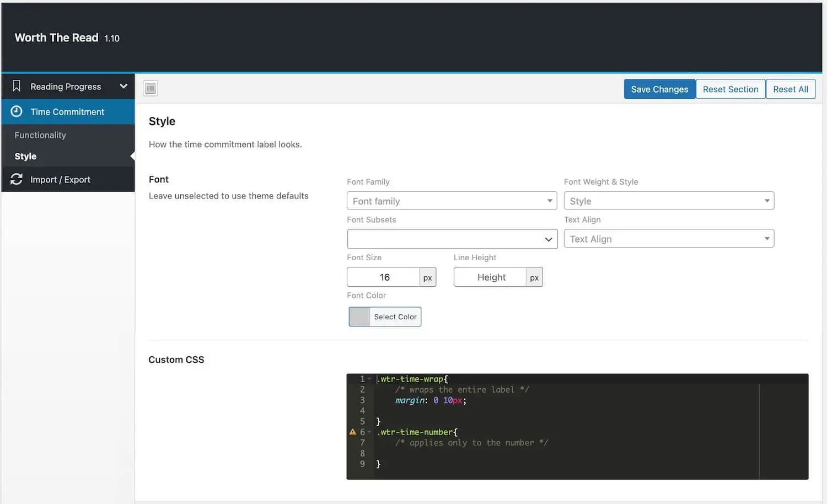Open the Import / Export section
The width and height of the screenshot is (827, 504).
pyautogui.click(x=68, y=179)
